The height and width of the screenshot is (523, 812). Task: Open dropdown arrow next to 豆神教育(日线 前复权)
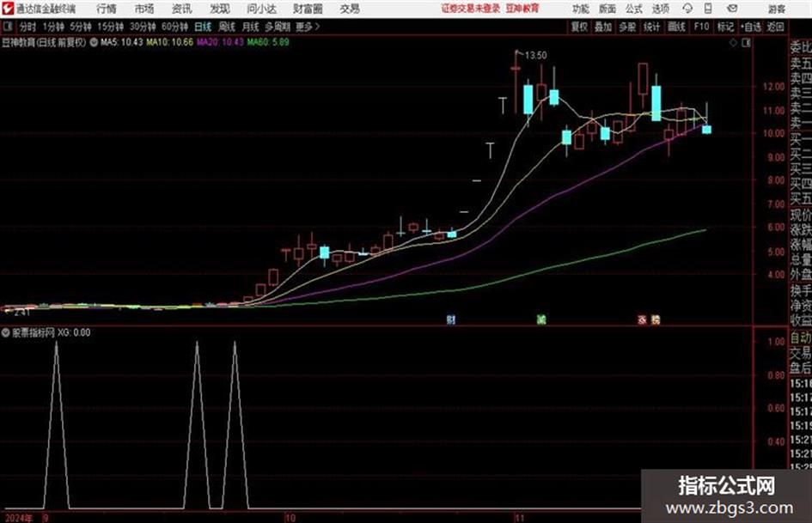94,42
